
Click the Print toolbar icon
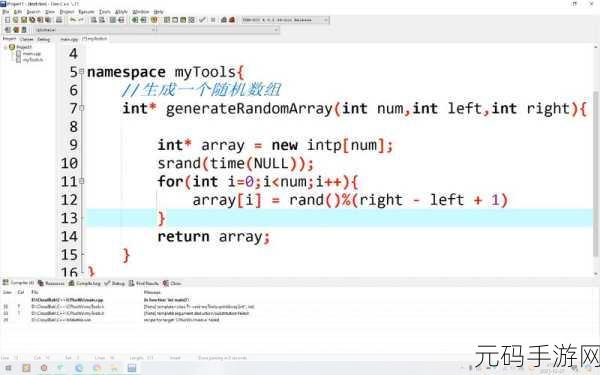[59, 20]
